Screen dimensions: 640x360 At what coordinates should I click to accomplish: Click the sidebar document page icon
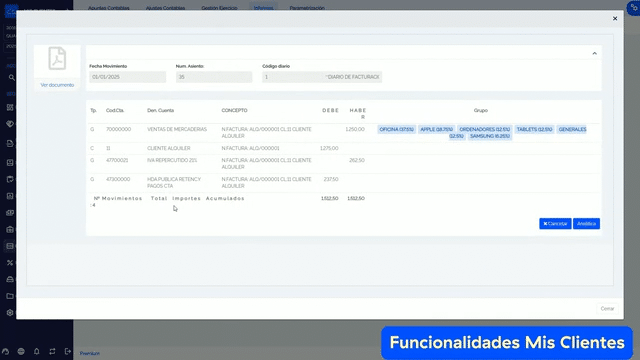10,143
